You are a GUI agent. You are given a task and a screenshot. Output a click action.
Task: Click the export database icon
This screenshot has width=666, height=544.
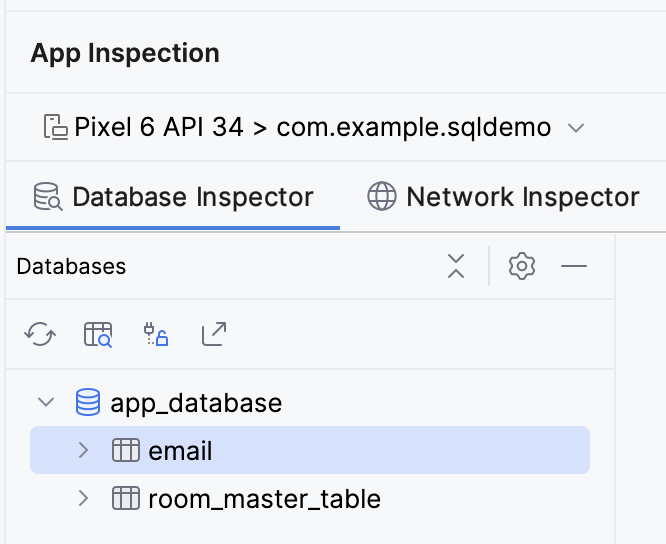click(x=213, y=334)
